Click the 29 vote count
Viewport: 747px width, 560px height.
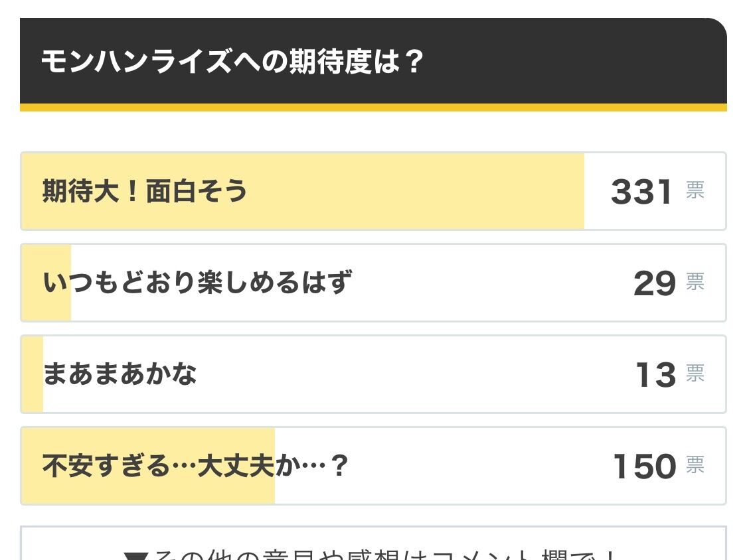pos(655,283)
